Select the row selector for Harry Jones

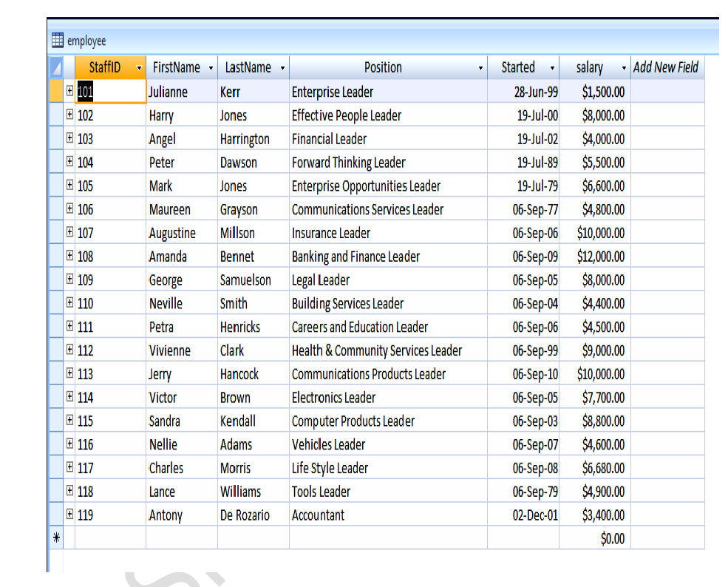[x=56, y=115]
